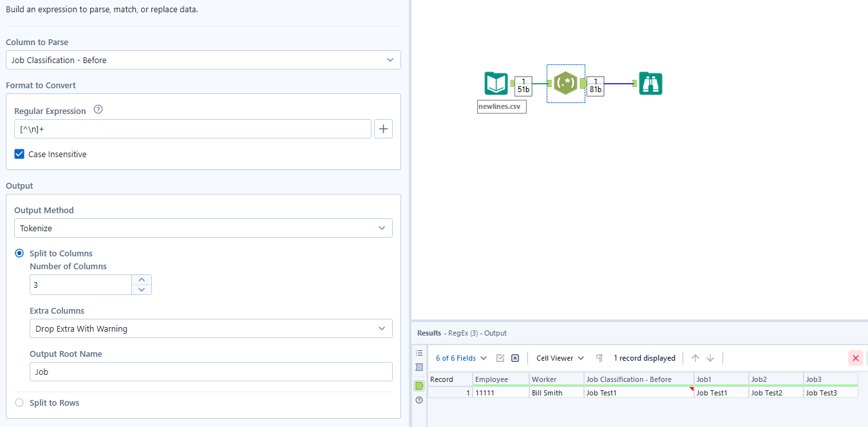
Task: Open the Results help question mark icon
Action: [419, 400]
